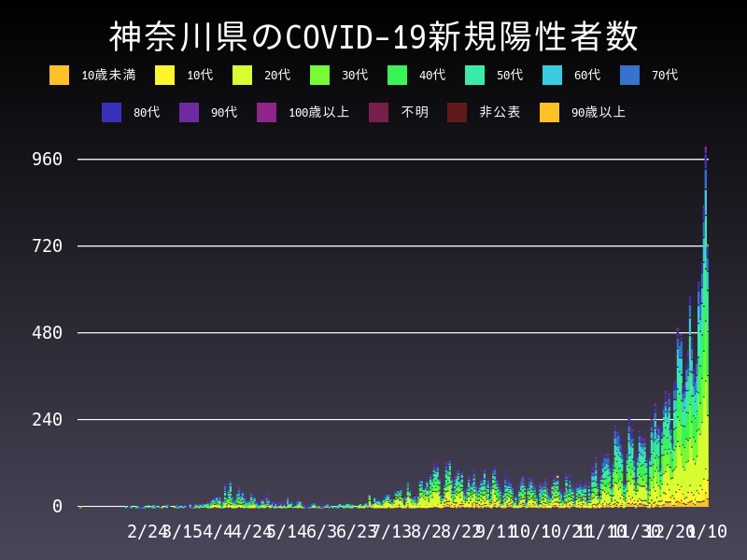Click the green 30代 legend swatch
Image resolution: width=747 pixels, height=560 pixels.
tap(319, 75)
